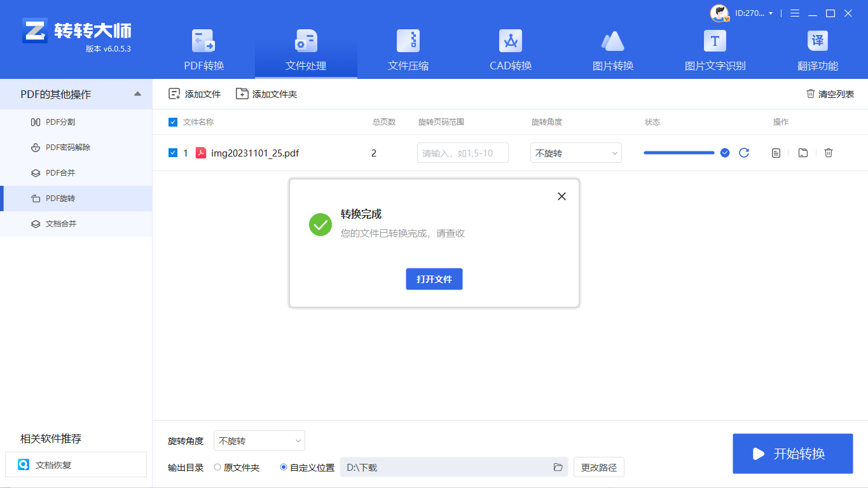This screenshot has width=868, height=488.
Task: Click the 旋转页码范围 input field
Action: (x=463, y=153)
